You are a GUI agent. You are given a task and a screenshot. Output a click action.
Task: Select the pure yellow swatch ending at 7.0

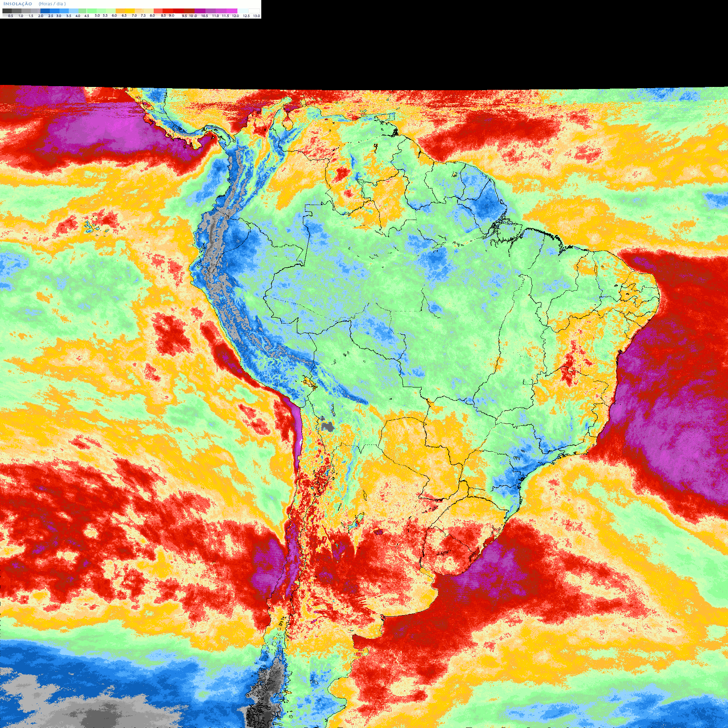coord(130,11)
